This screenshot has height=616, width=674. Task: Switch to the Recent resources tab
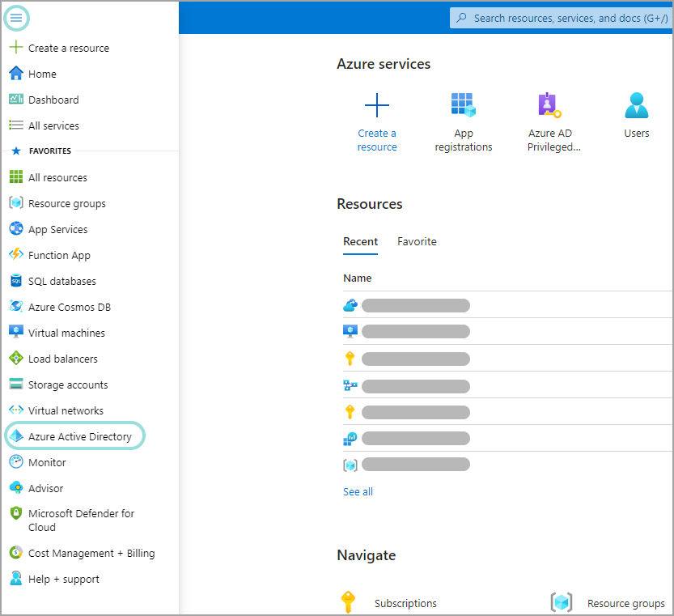tap(360, 241)
